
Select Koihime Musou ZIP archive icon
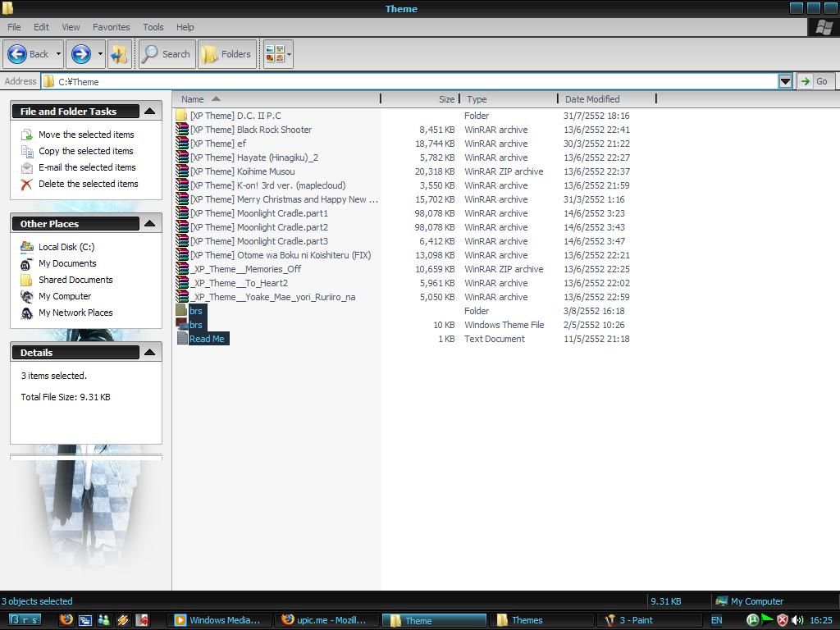click(x=181, y=171)
